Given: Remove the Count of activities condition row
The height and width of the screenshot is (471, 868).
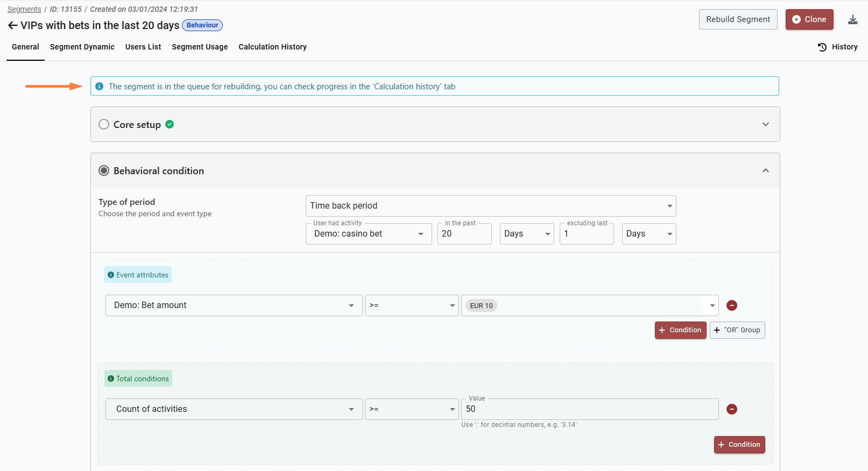Looking at the screenshot, I should (732, 409).
